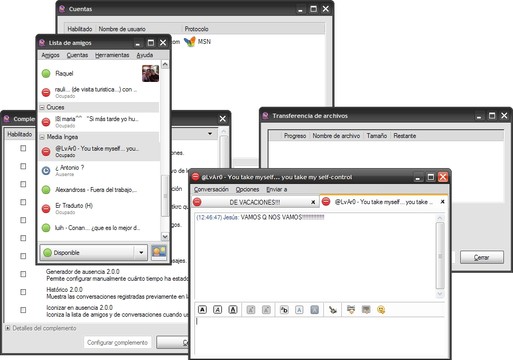Tick the topmost checkbox under Habilitado in Complementos
This screenshot has width=513, height=360.
pos(23,148)
